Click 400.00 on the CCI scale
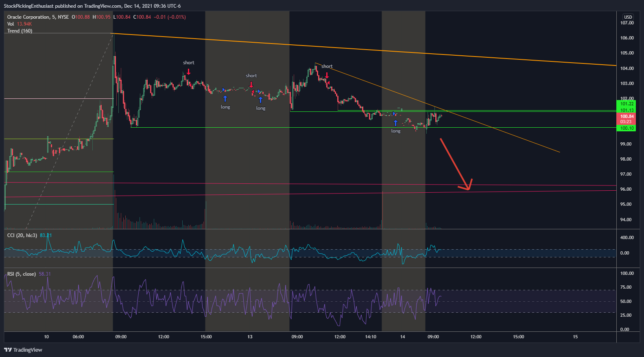The image size is (644, 357). [627, 237]
